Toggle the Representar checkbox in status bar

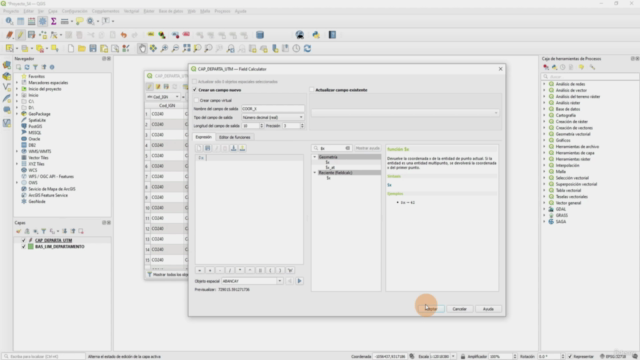tap(570, 356)
